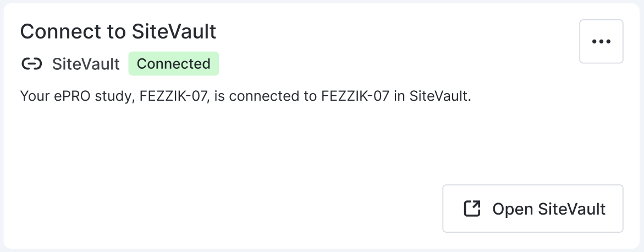
Task: Open the three-dot more options menu
Action: (601, 42)
